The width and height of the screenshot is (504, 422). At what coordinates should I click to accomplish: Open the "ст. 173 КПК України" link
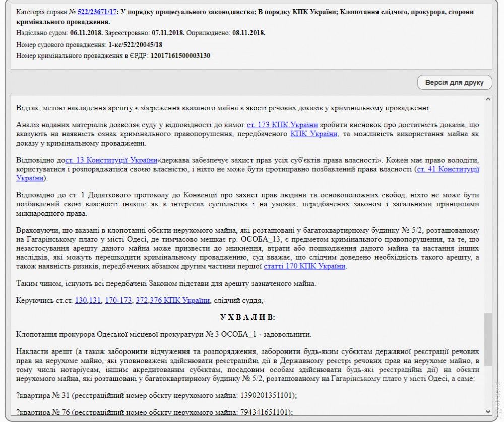(x=282, y=124)
